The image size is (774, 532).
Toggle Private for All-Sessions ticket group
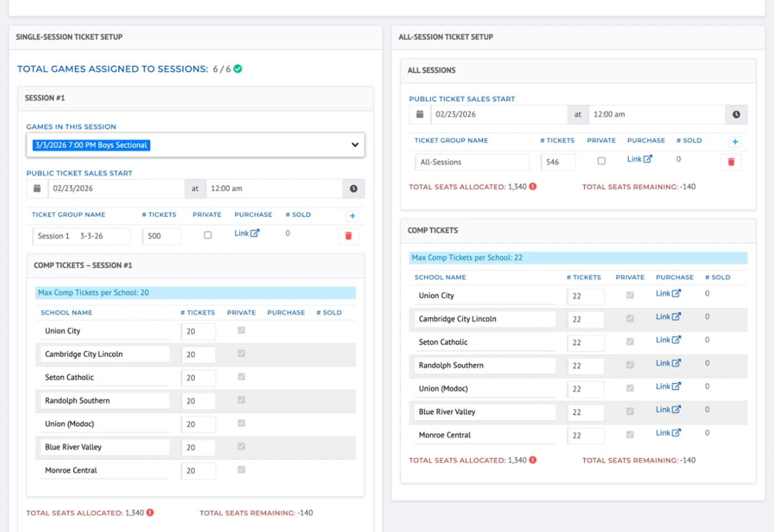[x=602, y=161]
